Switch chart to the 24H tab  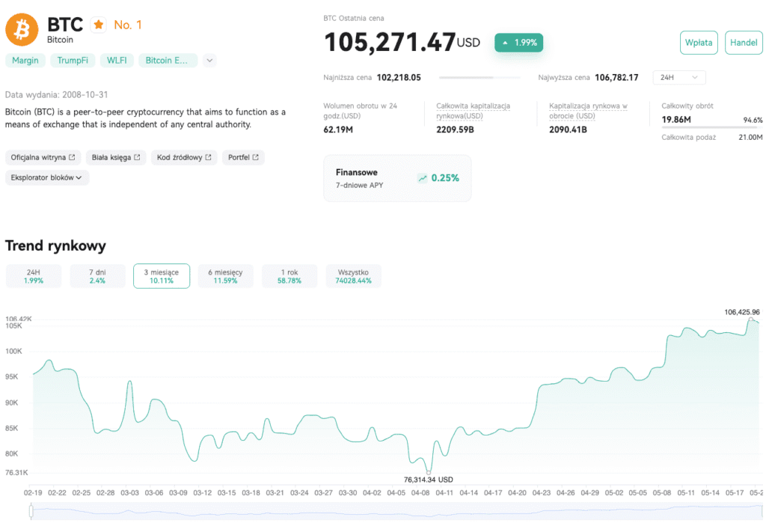34,277
